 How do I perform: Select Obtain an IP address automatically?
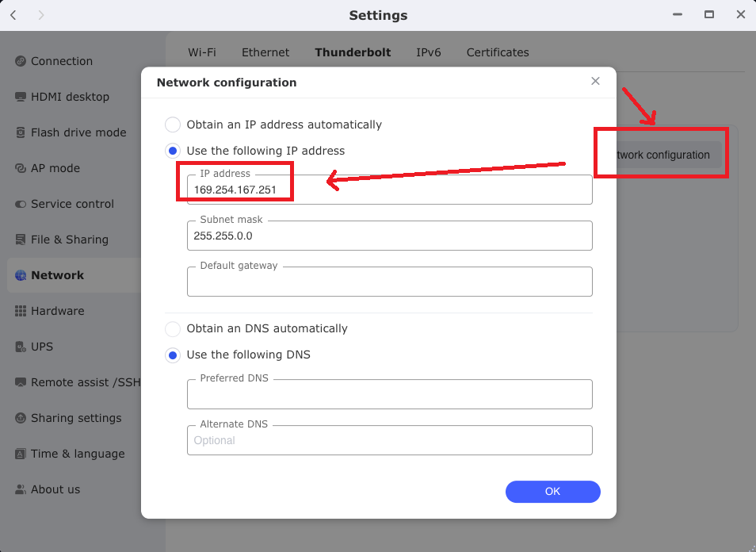coord(173,125)
